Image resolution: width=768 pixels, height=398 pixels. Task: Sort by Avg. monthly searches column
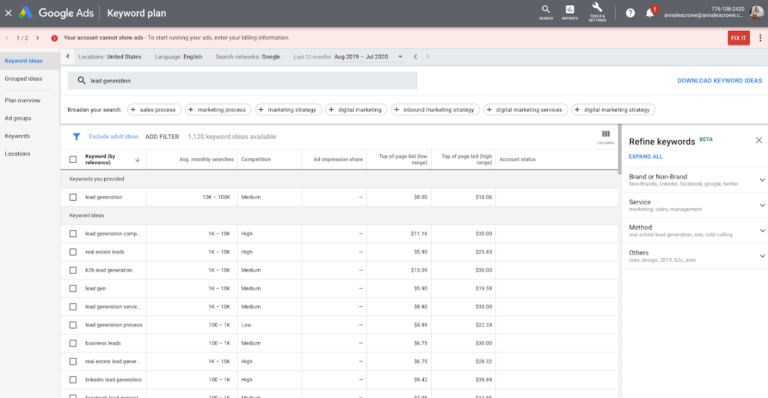[x=206, y=160]
